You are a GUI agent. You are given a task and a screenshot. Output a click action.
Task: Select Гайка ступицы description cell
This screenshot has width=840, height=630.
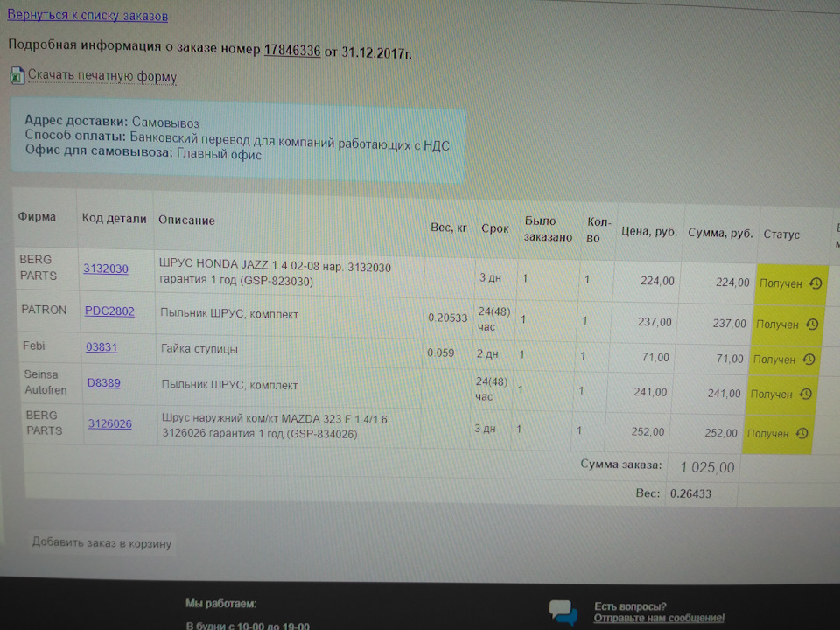click(x=199, y=349)
